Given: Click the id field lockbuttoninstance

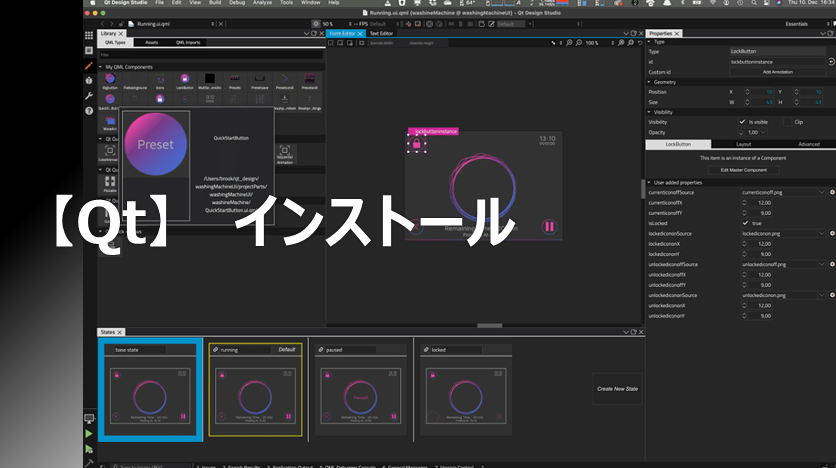Looking at the screenshot, I should [x=777, y=62].
